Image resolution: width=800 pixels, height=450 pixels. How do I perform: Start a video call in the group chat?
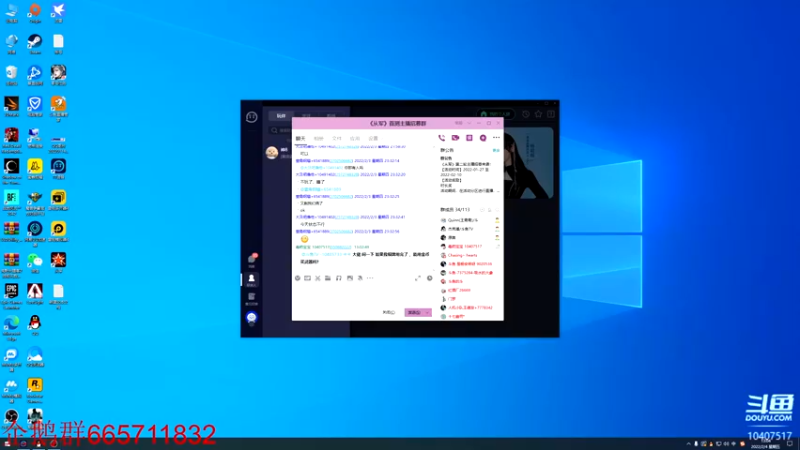pos(456,138)
